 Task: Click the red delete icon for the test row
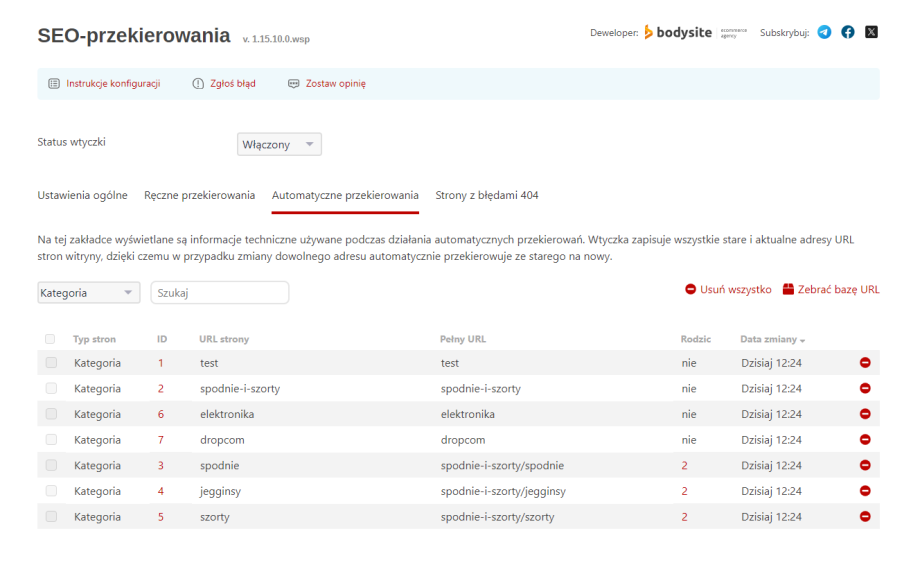(x=865, y=363)
